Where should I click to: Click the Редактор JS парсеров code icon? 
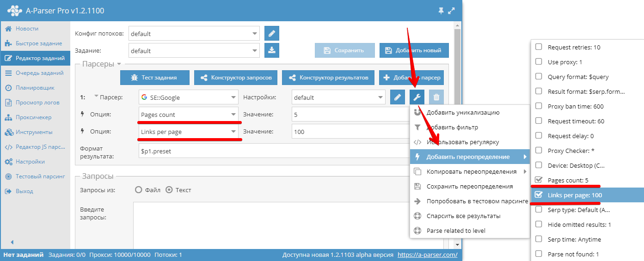click(8, 147)
